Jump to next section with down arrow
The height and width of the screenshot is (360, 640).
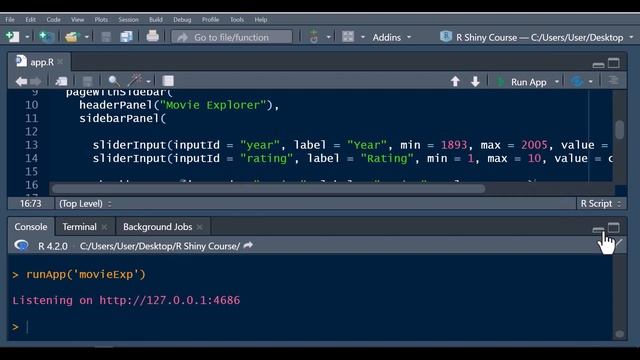point(475,82)
